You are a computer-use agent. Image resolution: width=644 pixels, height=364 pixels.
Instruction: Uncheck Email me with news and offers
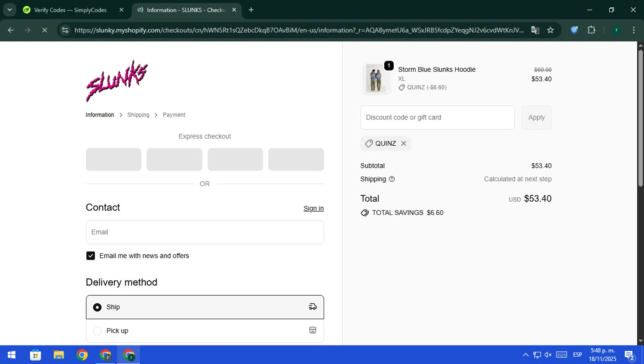pos(91,256)
